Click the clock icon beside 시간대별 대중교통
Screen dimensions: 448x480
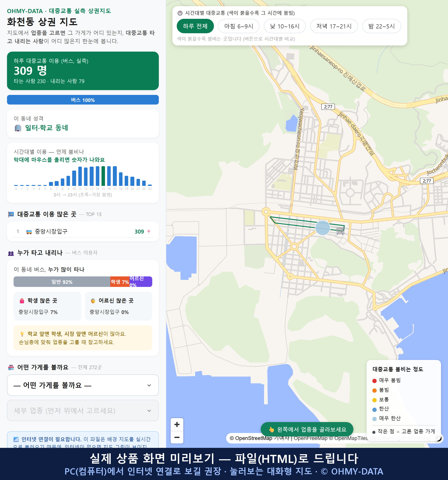pos(180,13)
